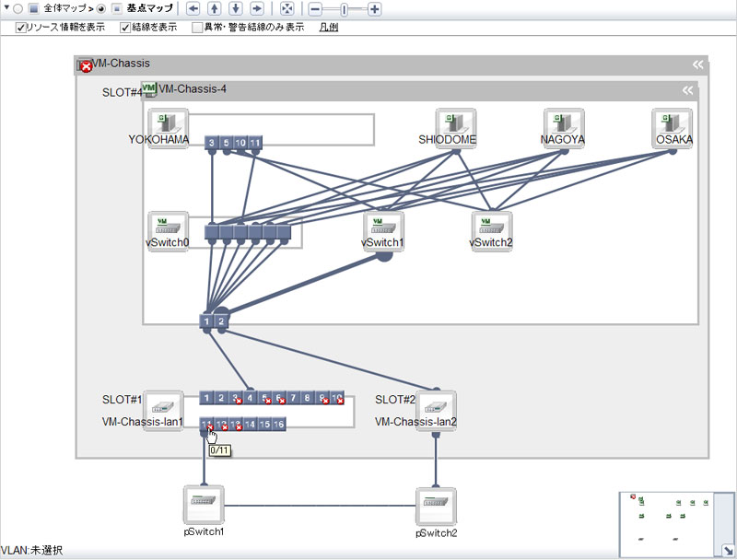The width and height of the screenshot is (737, 560).
Task: Open the 凡例 legend link
Action: (x=328, y=28)
